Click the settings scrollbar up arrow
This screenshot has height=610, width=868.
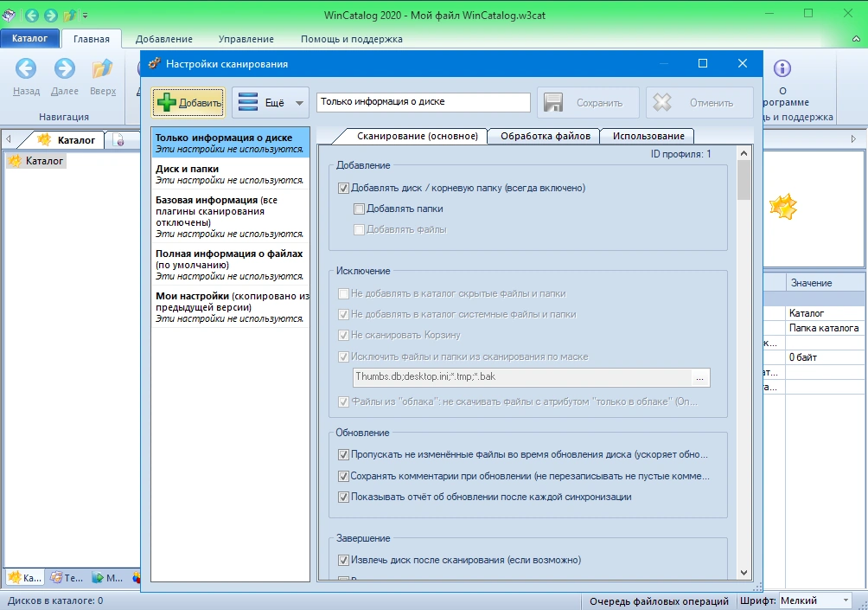point(744,153)
